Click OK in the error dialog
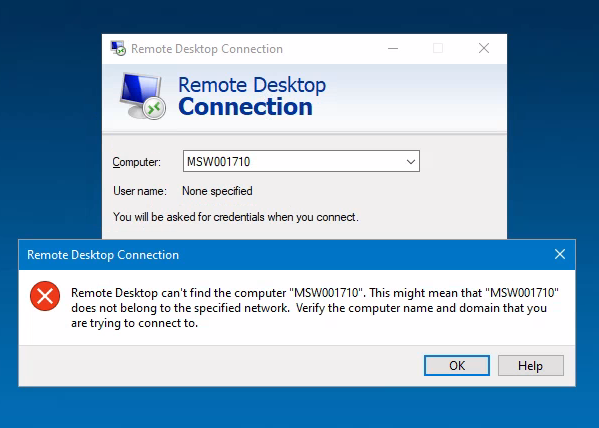Image resolution: width=599 pixels, height=428 pixels. [457, 366]
